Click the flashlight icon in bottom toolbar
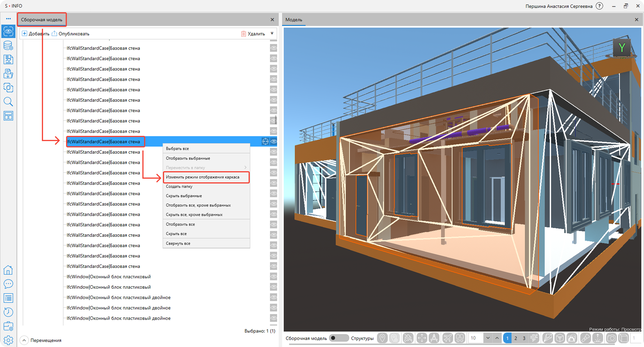Viewport: 644px width, 347px height. [x=585, y=338]
